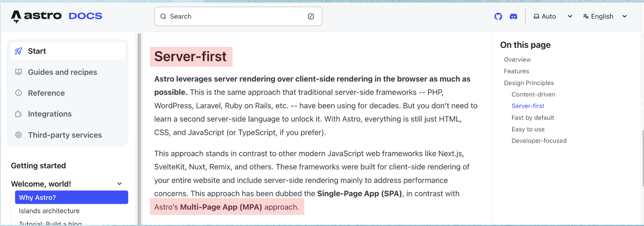Collapse the Welcome, world! section

(x=120, y=184)
